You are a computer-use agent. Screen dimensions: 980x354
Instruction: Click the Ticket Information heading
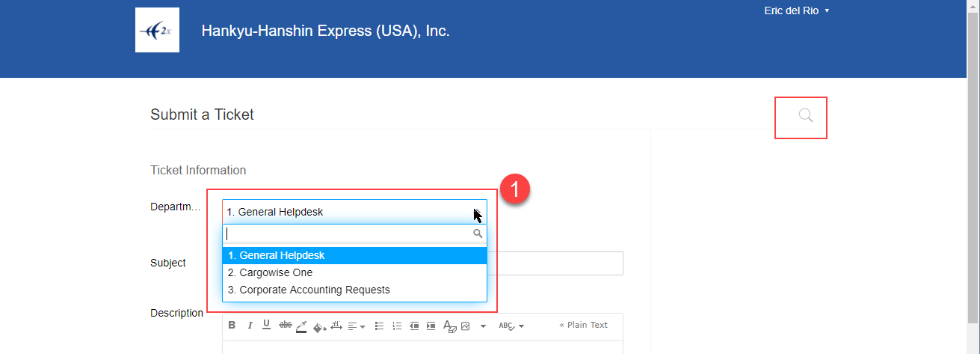pyautogui.click(x=198, y=170)
